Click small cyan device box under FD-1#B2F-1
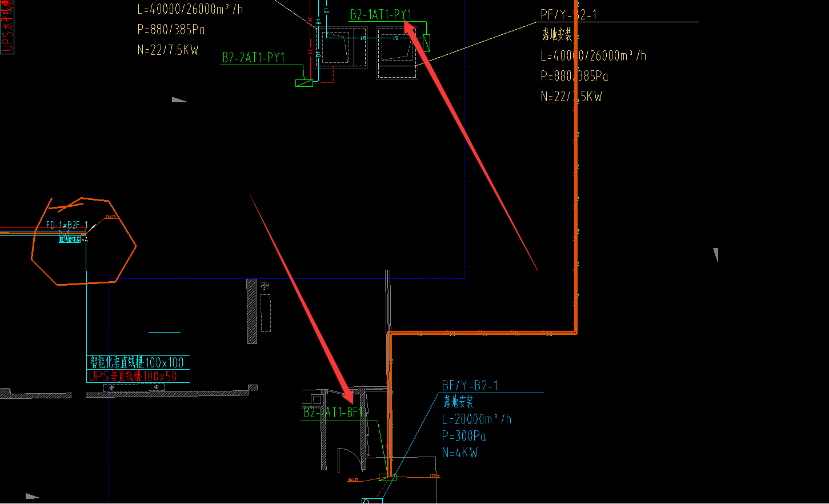Viewport: 829px width, 504px height. click(70, 239)
